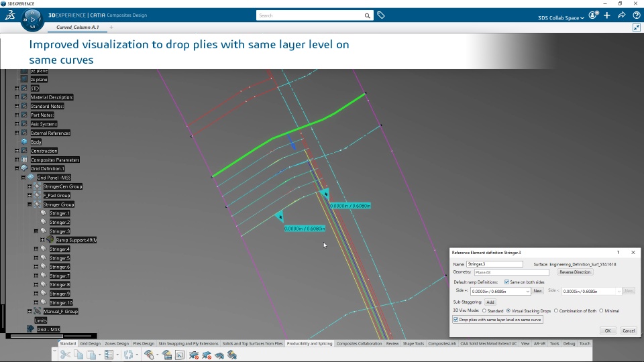This screenshot has width=644, height=362.
Task: Open the help question mark in header
Action: tap(636, 15)
